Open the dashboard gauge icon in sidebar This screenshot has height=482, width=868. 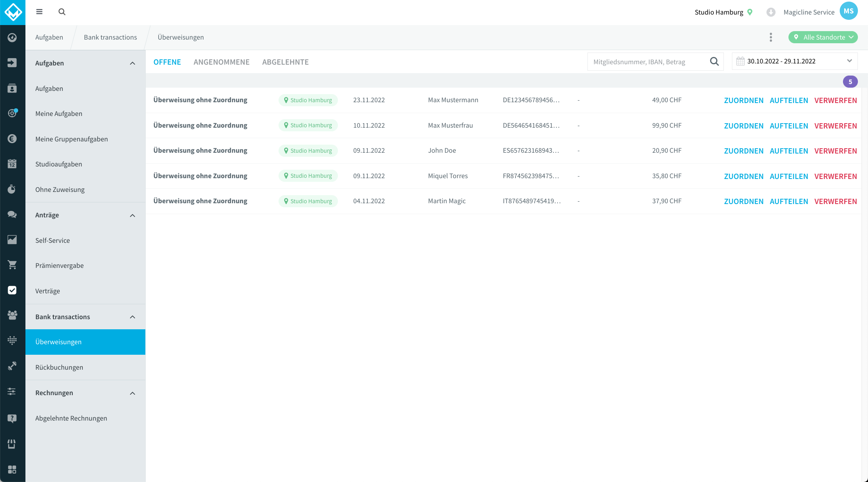click(x=12, y=38)
